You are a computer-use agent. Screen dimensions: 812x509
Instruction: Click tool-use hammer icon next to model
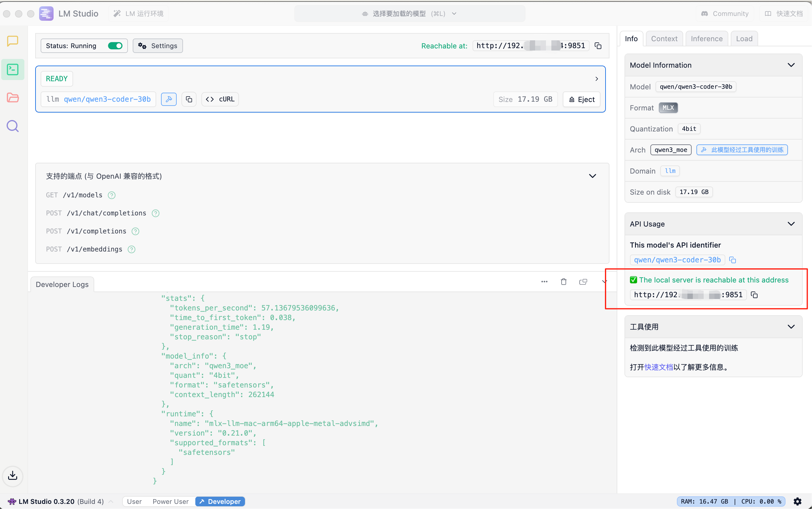pos(169,99)
